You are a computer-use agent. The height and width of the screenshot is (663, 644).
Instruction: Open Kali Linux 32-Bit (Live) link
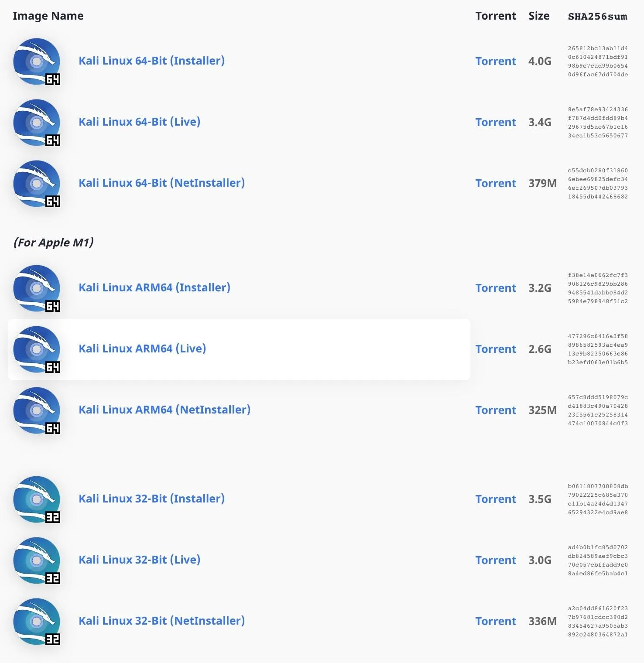click(x=139, y=560)
